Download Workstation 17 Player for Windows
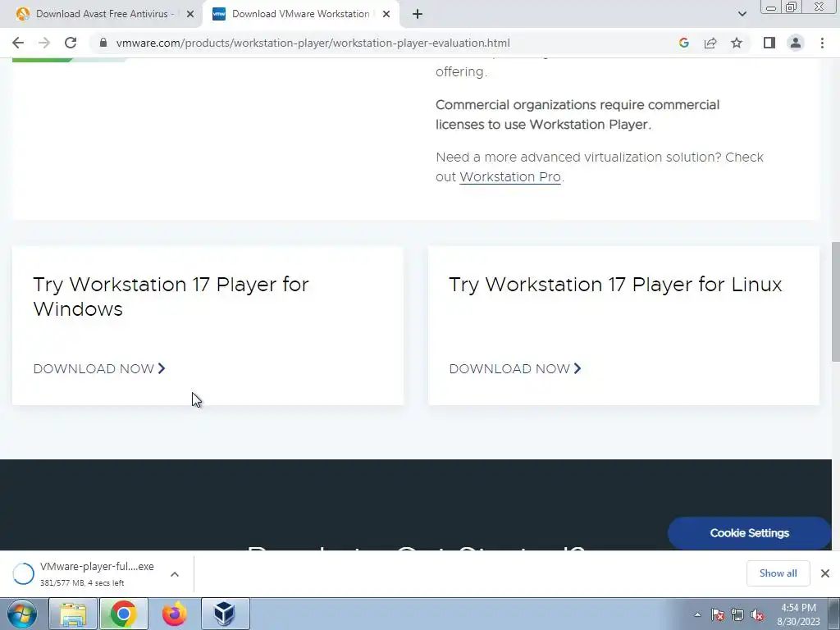Viewport: 840px width, 630px height. [x=99, y=368]
